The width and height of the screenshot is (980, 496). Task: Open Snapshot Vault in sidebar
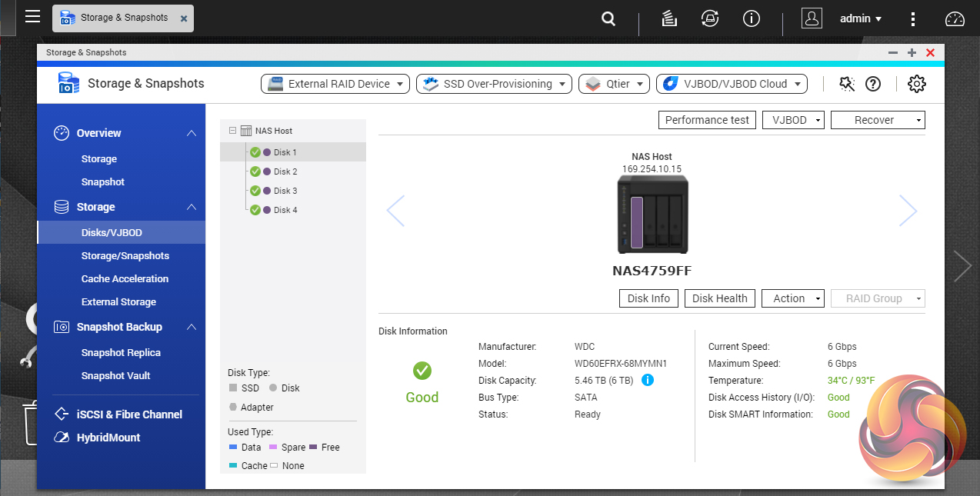click(115, 375)
